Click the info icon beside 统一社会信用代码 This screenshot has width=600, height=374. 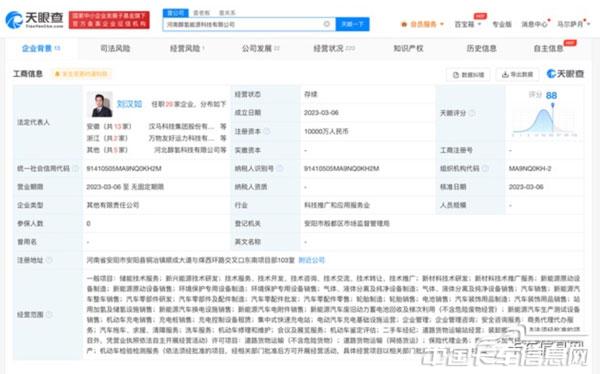pos(76,168)
